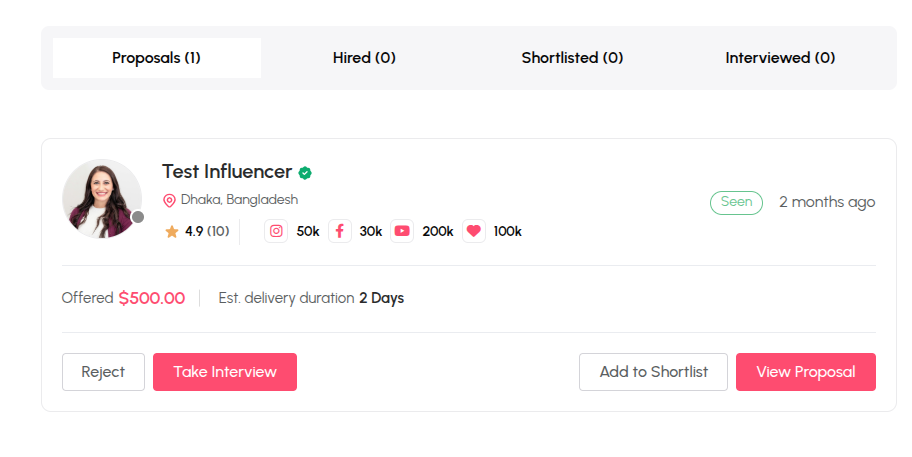Click the gray offline status dot
The image size is (912, 457).
pos(138,217)
